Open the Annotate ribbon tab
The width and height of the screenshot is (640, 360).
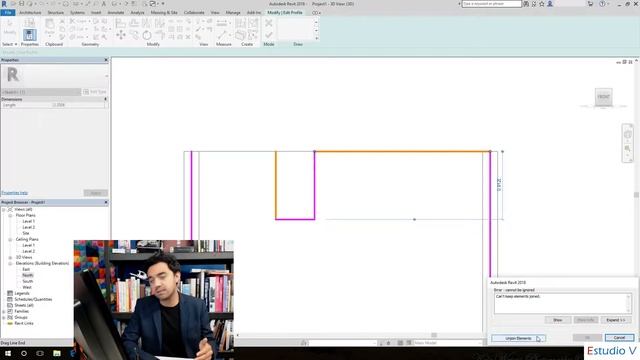point(116,13)
